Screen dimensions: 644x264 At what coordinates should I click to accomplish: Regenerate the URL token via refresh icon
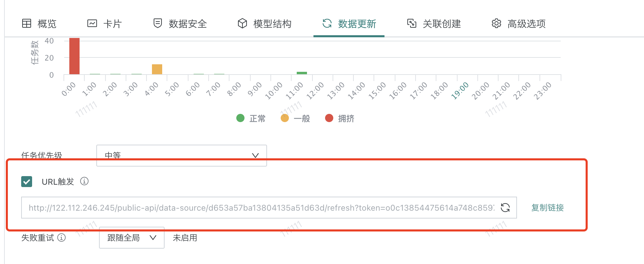coord(505,208)
